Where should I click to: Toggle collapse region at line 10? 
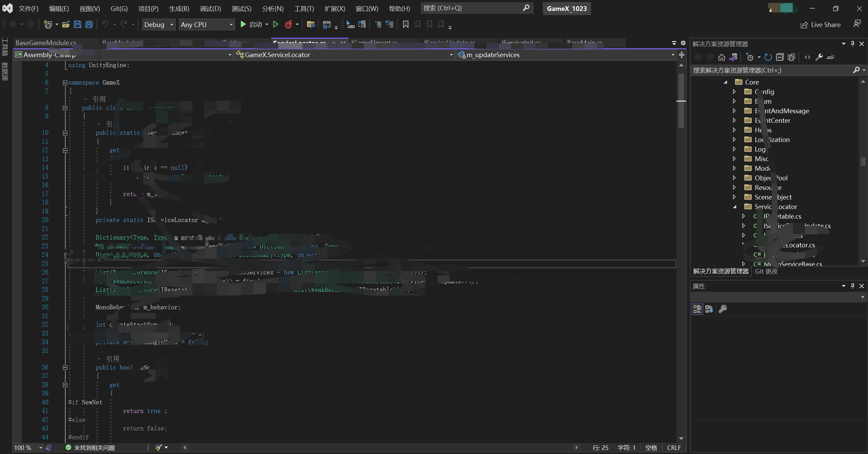click(x=65, y=133)
